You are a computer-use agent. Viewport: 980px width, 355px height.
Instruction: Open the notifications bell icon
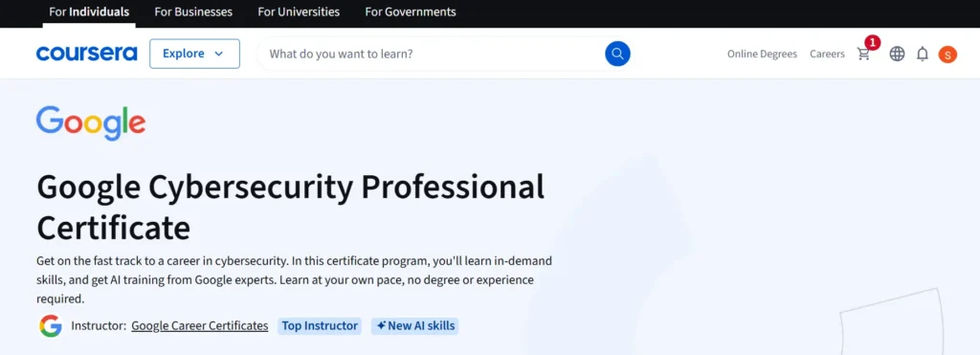pos(923,55)
